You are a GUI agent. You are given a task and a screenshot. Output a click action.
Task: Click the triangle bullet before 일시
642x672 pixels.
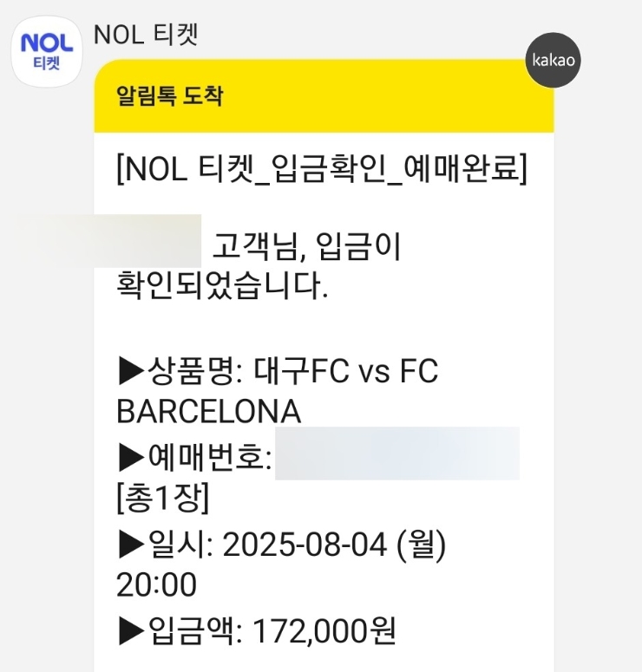[x=130, y=546]
